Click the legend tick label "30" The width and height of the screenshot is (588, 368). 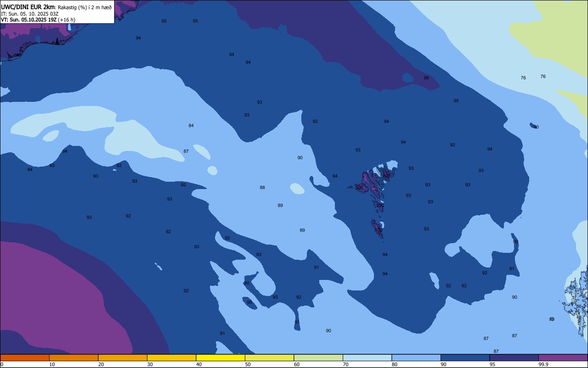coord(150,364)
